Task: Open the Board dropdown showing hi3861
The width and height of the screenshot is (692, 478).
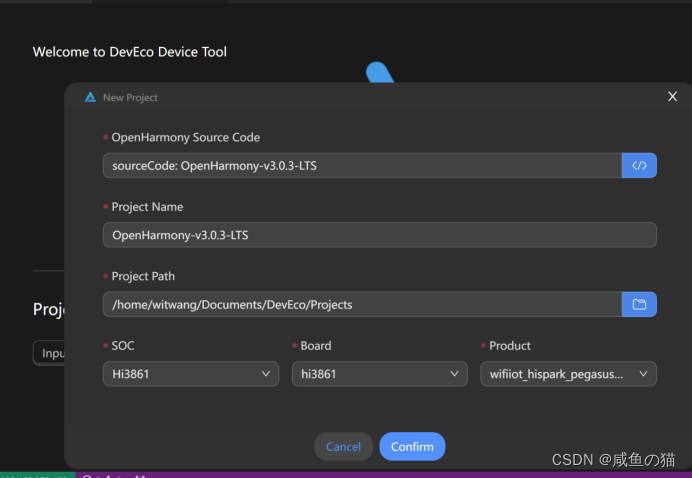Action: tap(380, 374)
